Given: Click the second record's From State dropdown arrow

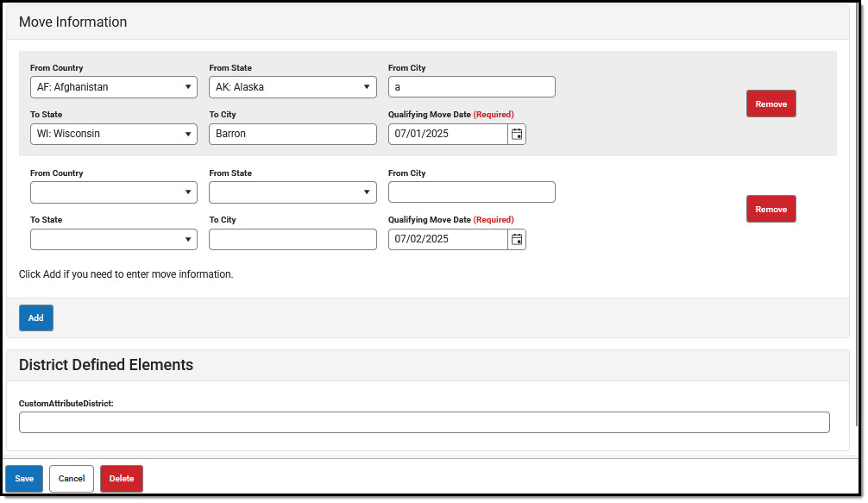Looking at the screenshot, I should (367, 192).
